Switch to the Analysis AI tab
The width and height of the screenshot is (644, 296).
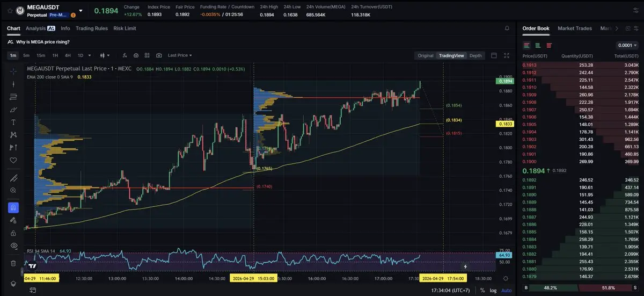(40, 28)
